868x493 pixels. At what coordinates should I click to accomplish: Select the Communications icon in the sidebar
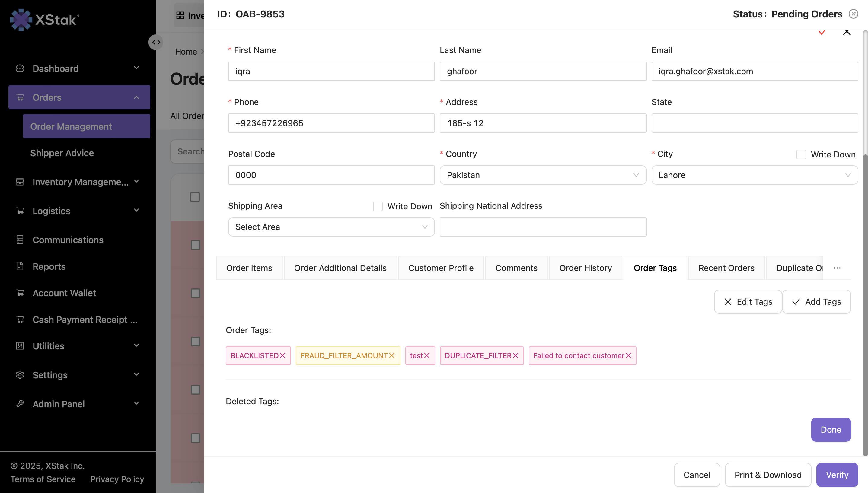(20, 240)
